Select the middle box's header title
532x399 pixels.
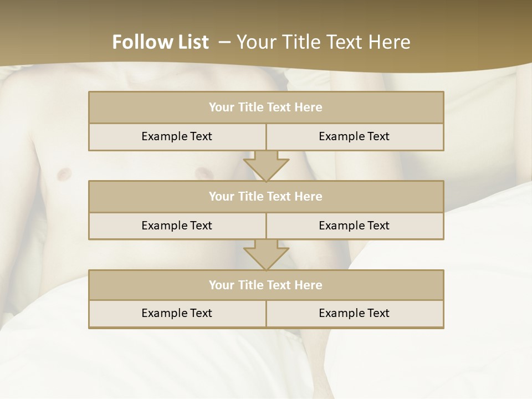(265, 196)
